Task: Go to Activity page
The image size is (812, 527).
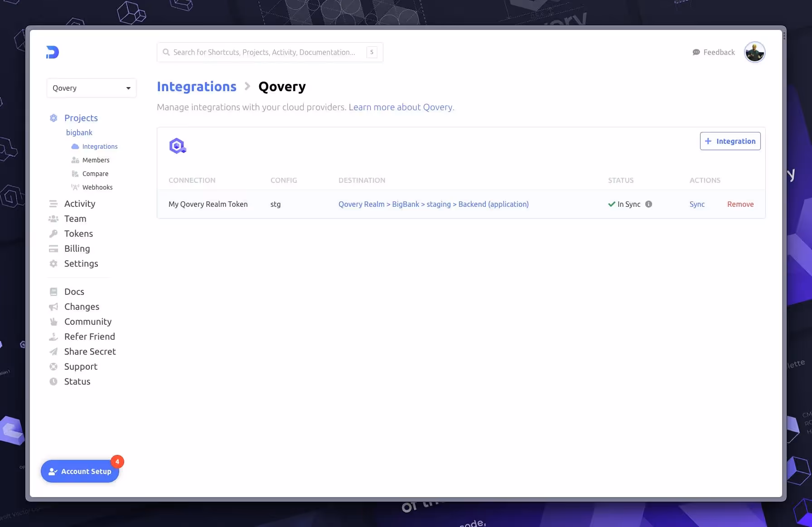Action: (x=80, y=204)
